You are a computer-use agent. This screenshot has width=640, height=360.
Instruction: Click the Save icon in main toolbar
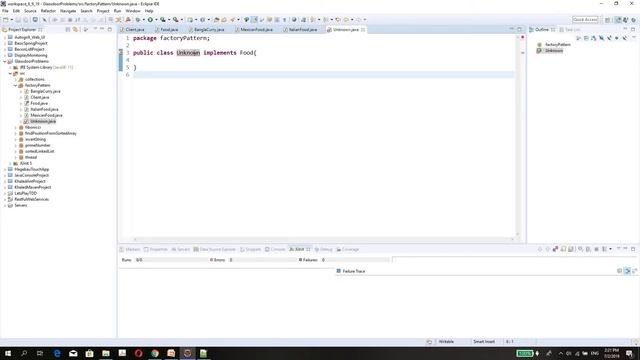pyautogui.click(x=18, y=20)
